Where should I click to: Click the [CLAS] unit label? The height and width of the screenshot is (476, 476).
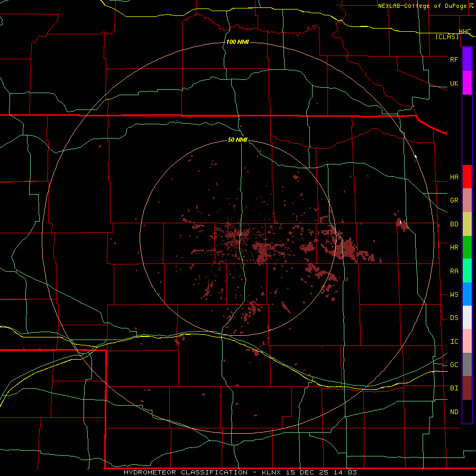pyautogui.click(x=447, y=37)
